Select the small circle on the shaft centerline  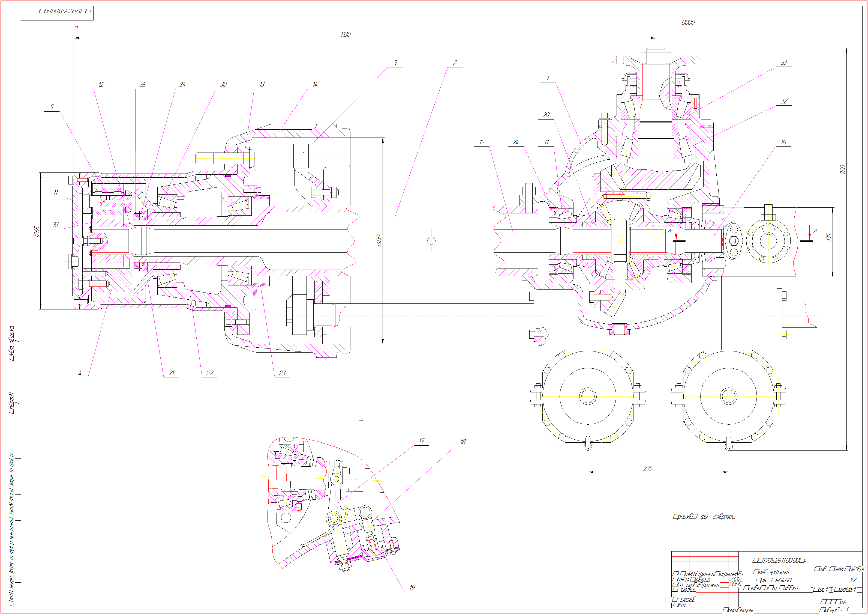pyautogui.click(x=431, y=241)
